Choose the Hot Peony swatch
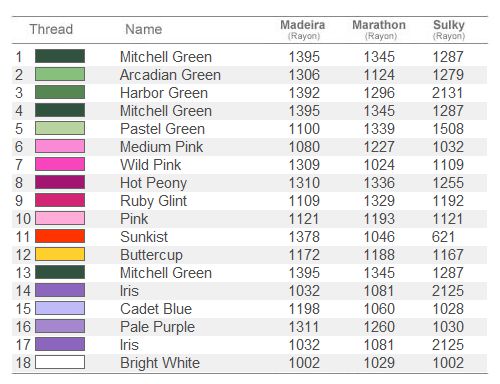This screenshot has height=384, width=500. point(60,182)
